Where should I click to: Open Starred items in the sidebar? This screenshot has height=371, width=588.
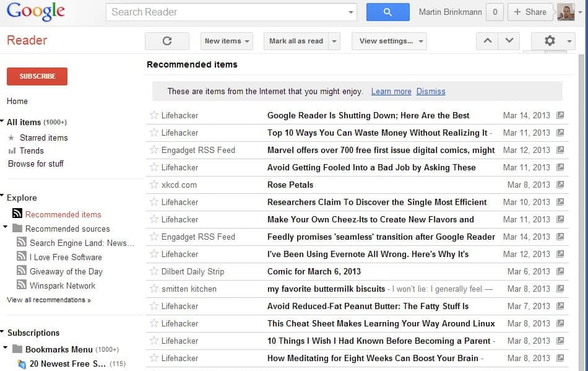coord(43,137)
